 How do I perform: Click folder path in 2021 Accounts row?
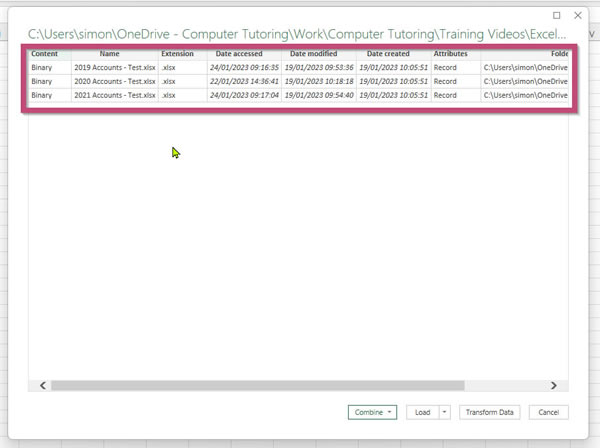(x=525, y=95)
